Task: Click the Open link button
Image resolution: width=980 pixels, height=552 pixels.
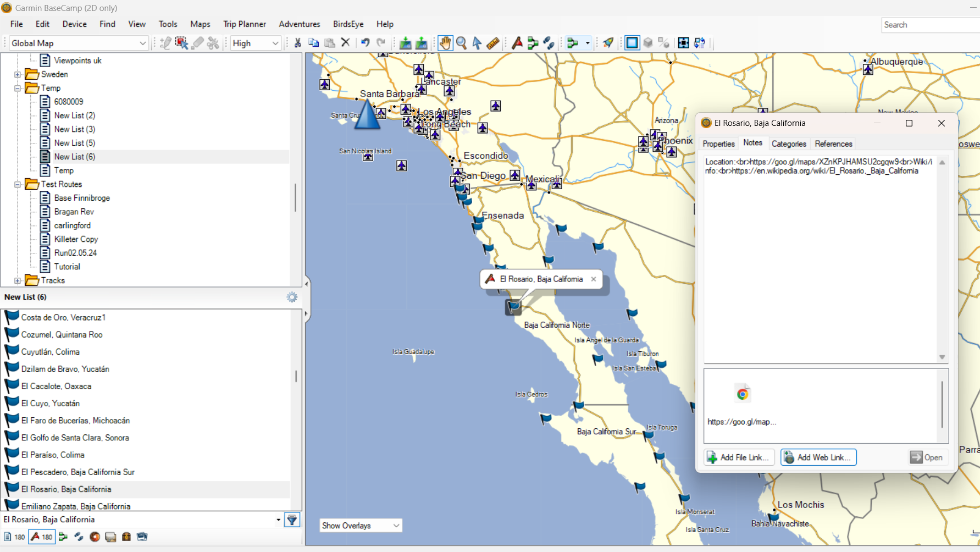Action: pyautogui.click(x=927, y=457)
